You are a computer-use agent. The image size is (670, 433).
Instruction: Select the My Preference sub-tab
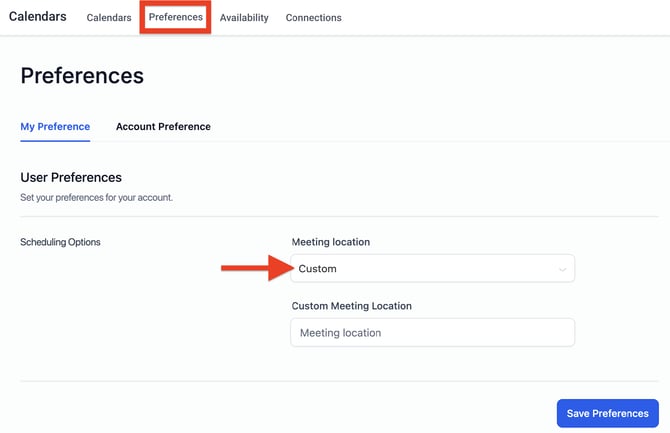point(55,127)
